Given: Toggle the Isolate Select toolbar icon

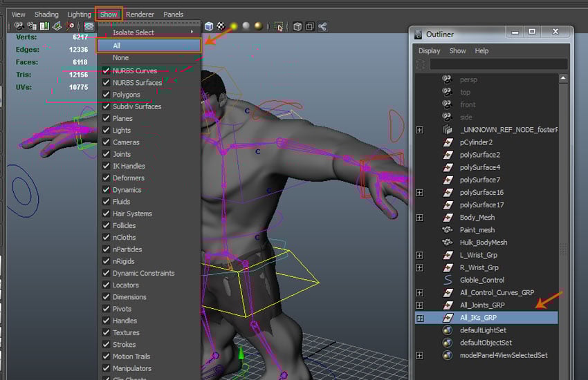Looking at the screenshot, I should [279, 27].
